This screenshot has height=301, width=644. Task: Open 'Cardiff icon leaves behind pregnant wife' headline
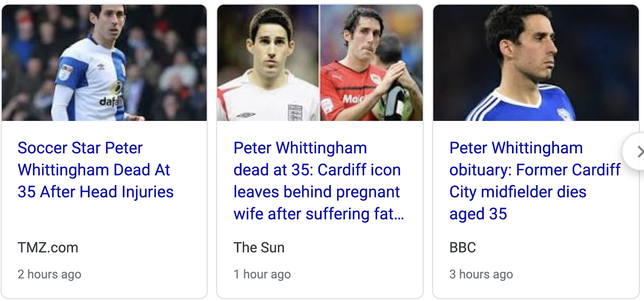tap(319, 181)
